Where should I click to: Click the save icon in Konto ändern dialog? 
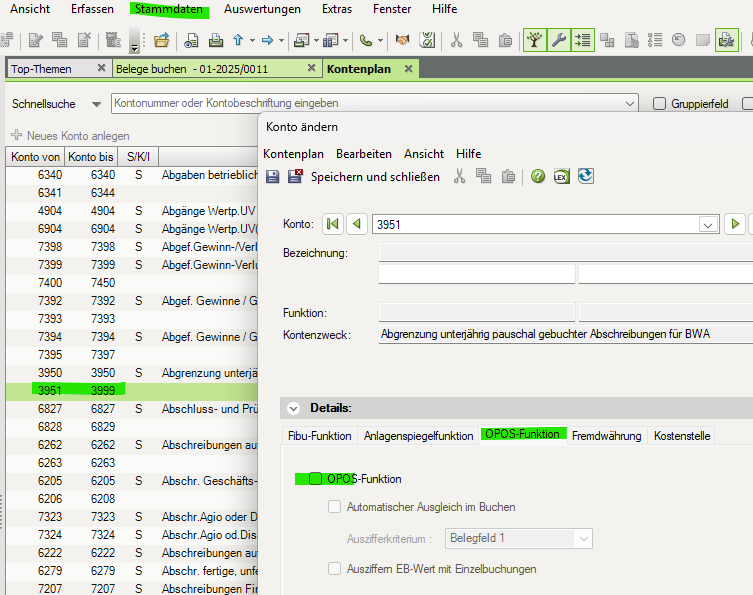click(x=272, y=176)
